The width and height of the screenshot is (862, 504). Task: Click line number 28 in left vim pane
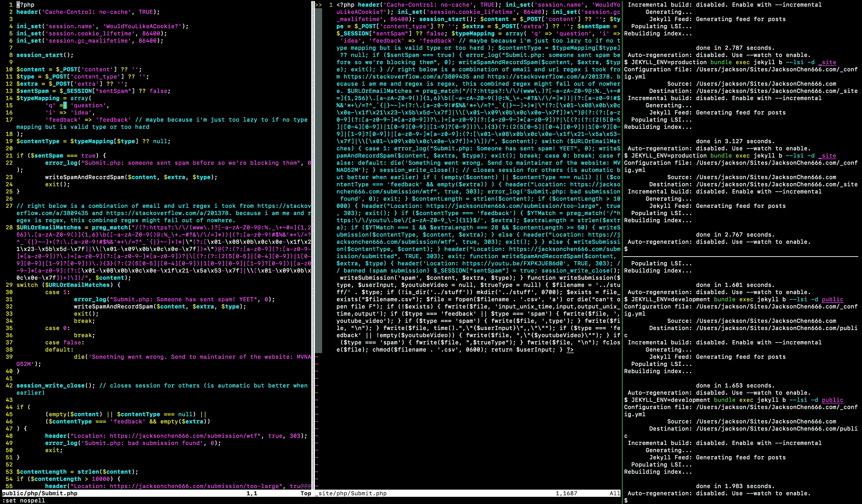tap(9, 228)
